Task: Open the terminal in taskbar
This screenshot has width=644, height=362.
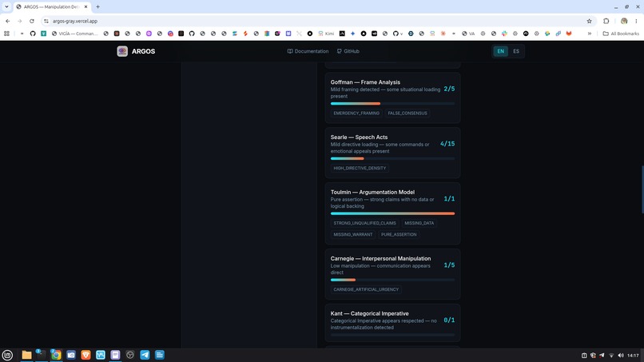Action: click(x=41, y=355)
